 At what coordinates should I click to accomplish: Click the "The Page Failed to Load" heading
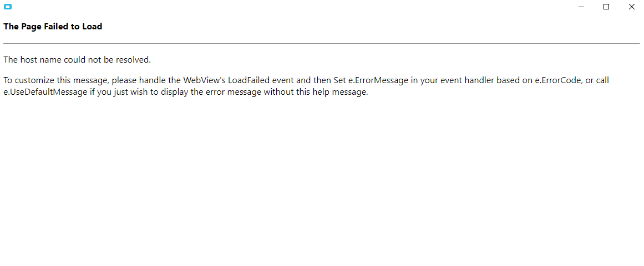(x=53, y=27)
